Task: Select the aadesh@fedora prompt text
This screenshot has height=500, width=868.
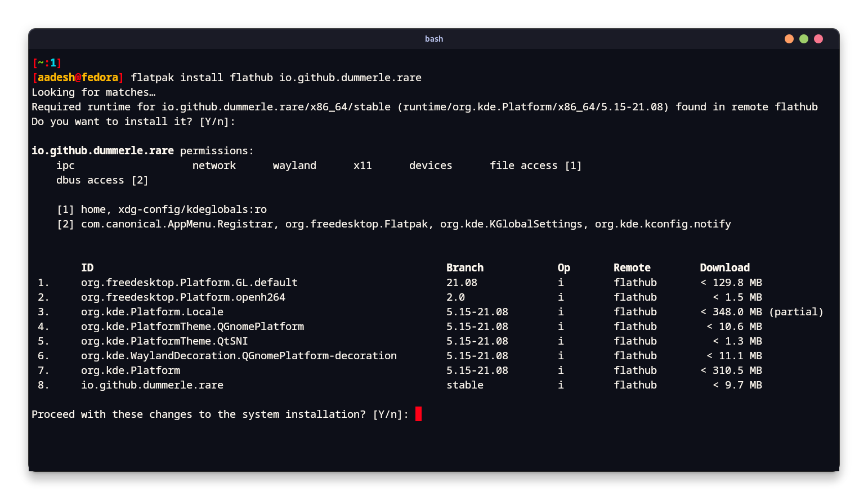Action: pyautogui.click(x=78, y=77)
